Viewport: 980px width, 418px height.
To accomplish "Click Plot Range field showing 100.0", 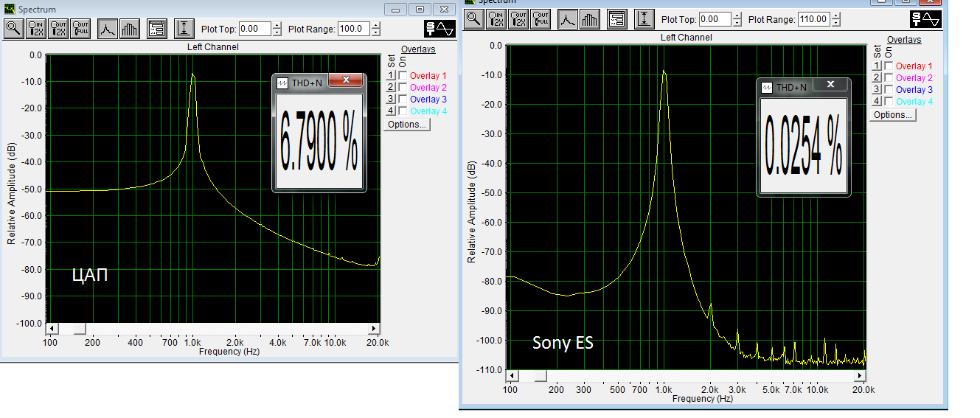I will pyautogui.click(x=354, y=29).
